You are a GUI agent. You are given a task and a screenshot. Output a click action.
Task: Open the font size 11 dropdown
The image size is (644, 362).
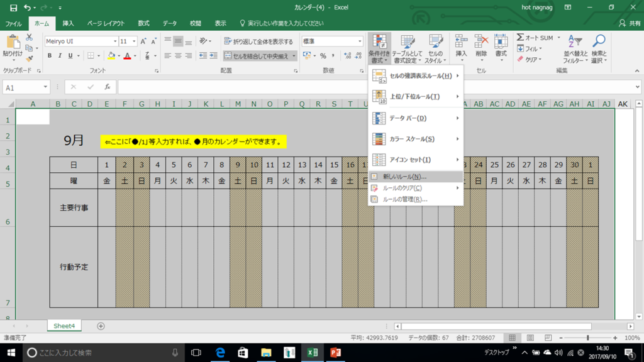(134, 41)
